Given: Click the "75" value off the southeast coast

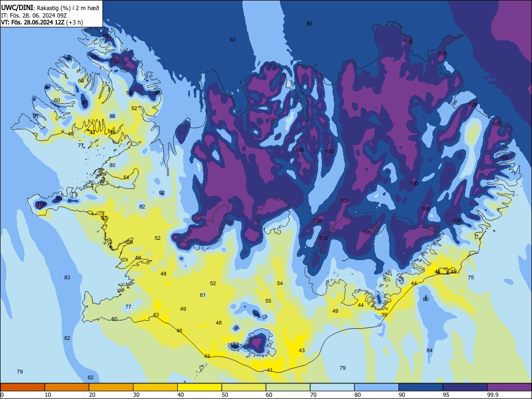Looking at the screenshot, I should 471,278.
